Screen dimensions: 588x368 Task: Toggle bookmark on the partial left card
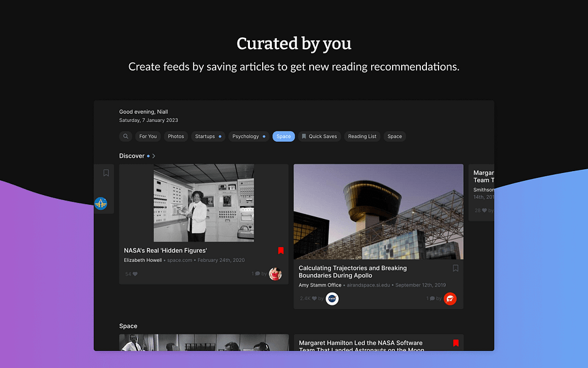[x=106, y=173]
